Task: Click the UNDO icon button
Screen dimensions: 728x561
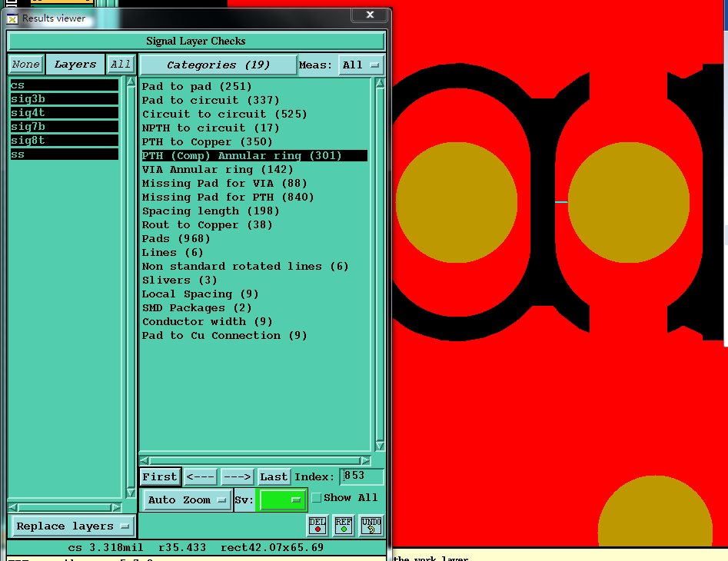Action: tap(371, 525)
